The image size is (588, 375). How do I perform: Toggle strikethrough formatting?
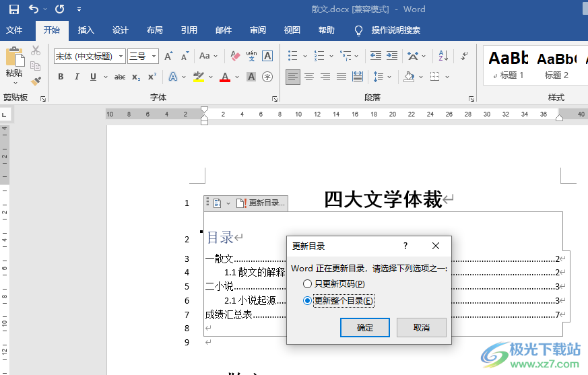120,77
